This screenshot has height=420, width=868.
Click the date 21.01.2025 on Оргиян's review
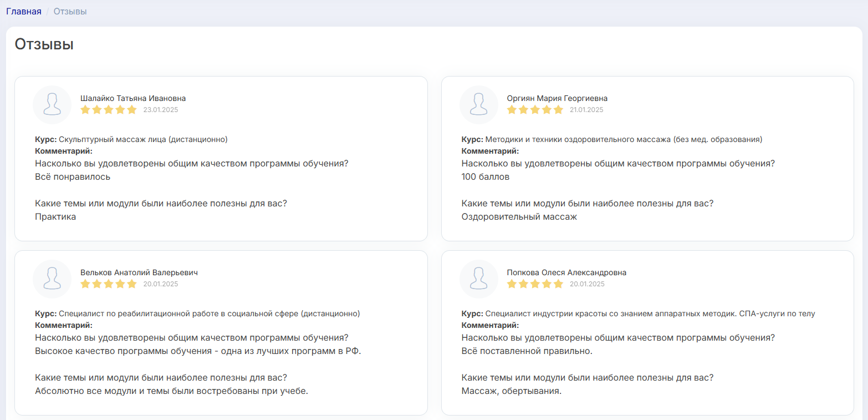tap(586, 110)
